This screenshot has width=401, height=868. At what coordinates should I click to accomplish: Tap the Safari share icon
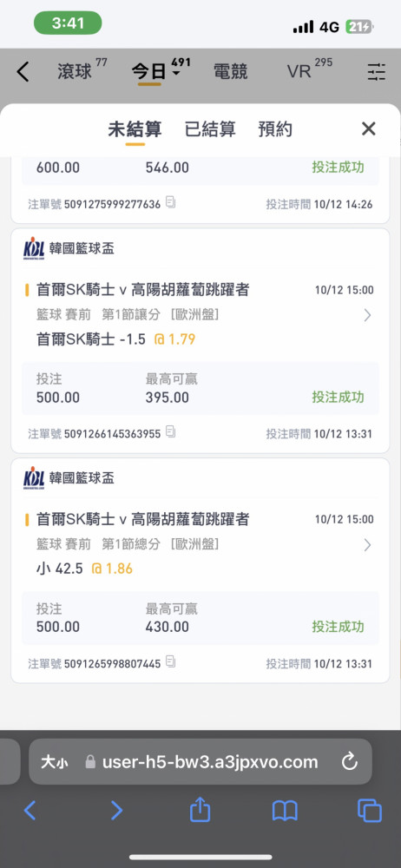tap(200, 811)
